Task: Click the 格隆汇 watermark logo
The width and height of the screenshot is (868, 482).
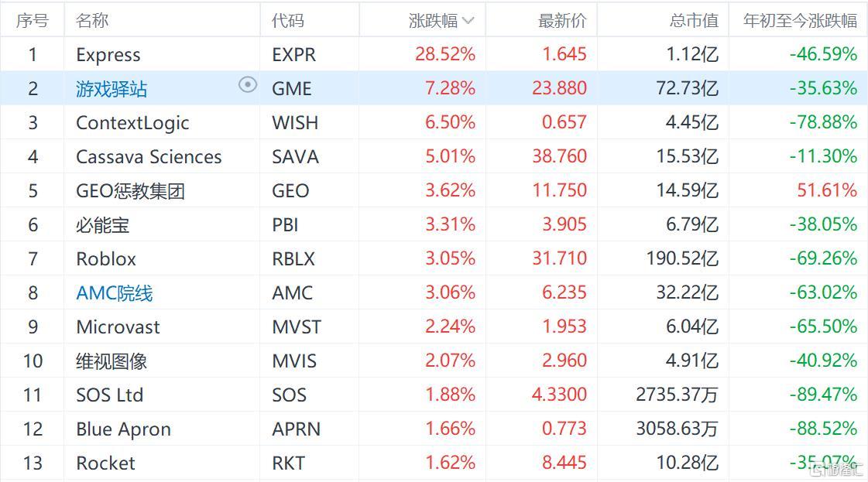Action: point(836,470)
